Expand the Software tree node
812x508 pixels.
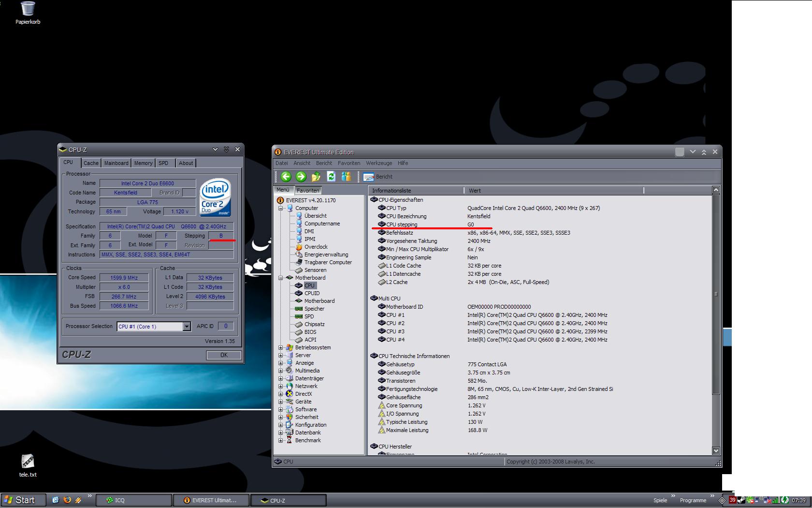[x=280, y=409]
